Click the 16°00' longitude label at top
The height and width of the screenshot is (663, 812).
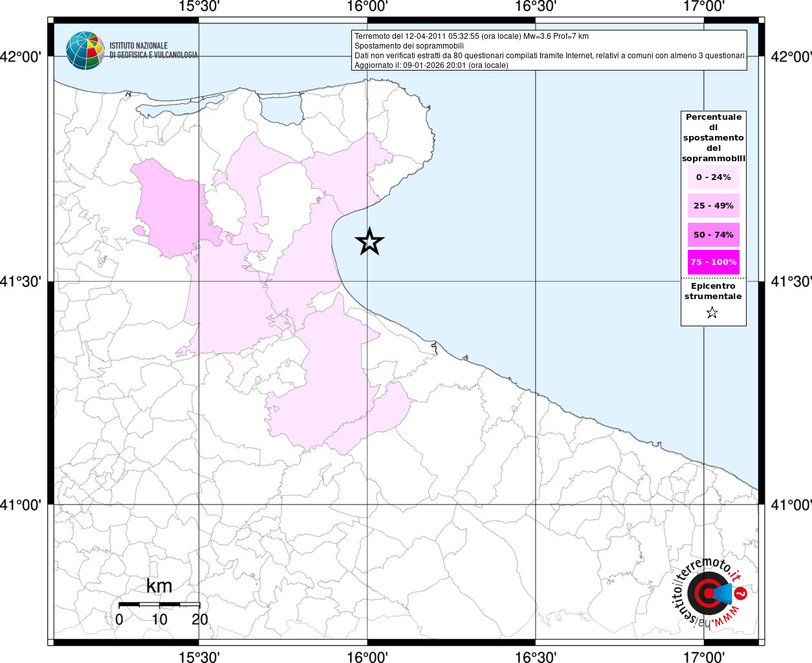click(x=367, y=7)
